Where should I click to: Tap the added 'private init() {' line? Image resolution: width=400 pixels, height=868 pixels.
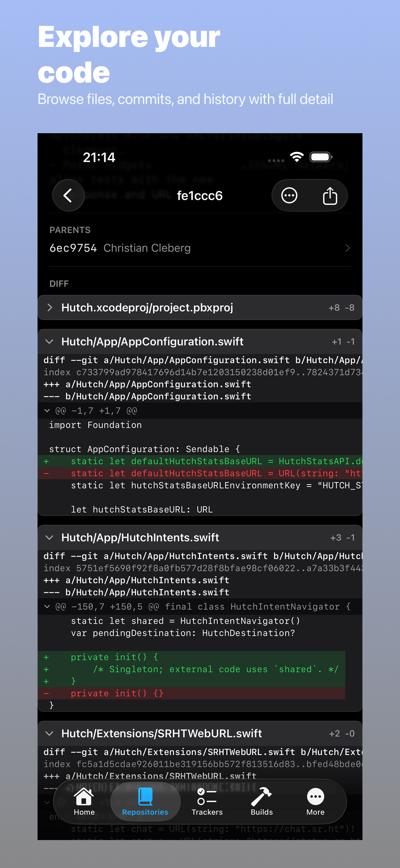(x=192, y=657)
